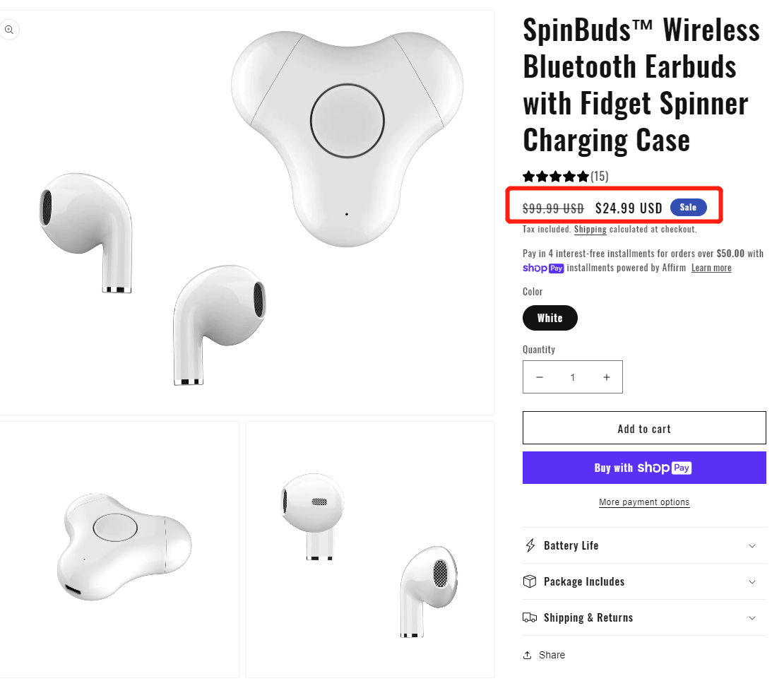Decrease quantity with the minus icon
784x681 pixels.
pos(540,377)
